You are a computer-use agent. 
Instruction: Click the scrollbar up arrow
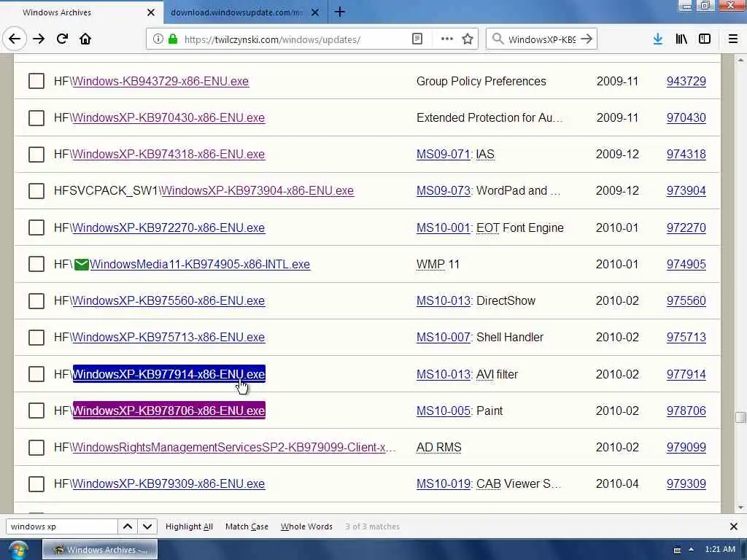(x=740, y=60)
